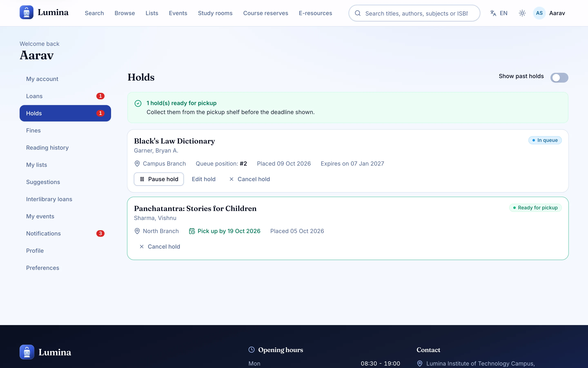Click Pick up by 19 Oct 2026 text
This screenshot has width=588, height=368.
[x=229, y=231]
